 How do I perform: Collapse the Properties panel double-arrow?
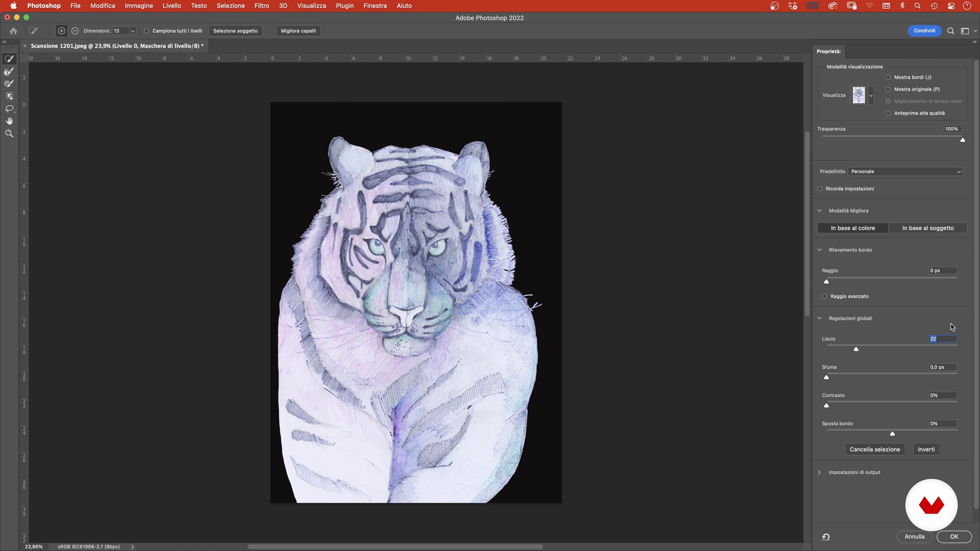(975, 42)
